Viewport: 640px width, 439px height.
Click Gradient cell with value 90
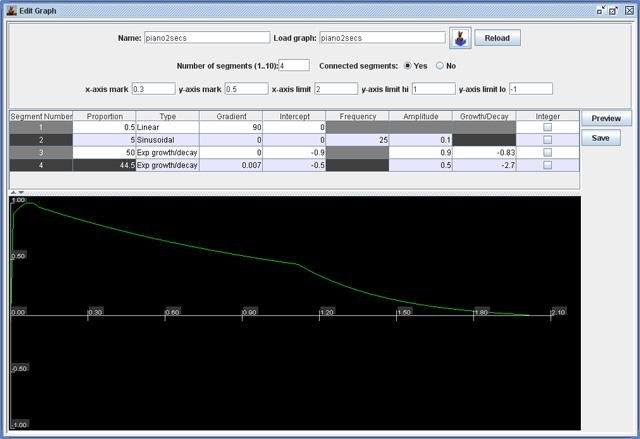231,127
